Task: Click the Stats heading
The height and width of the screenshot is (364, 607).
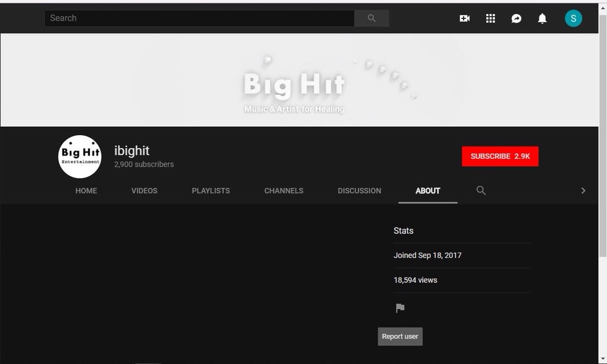Action: tap(403, 231)
